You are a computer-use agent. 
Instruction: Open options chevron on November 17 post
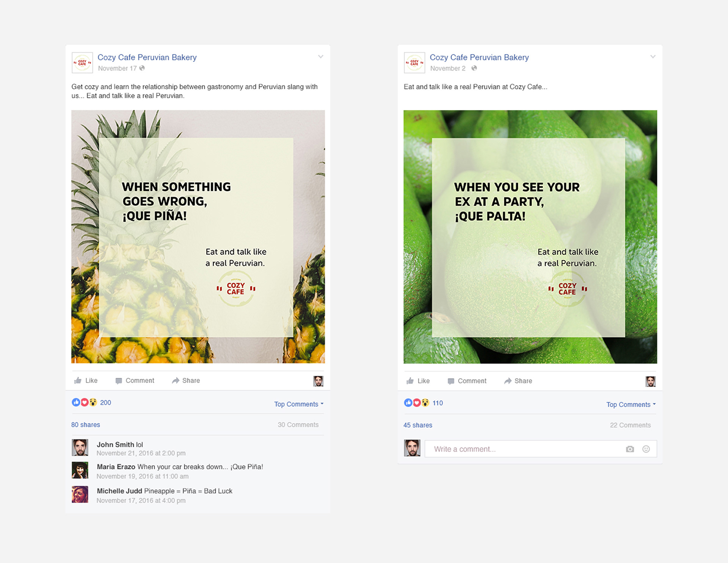point(321,57)
